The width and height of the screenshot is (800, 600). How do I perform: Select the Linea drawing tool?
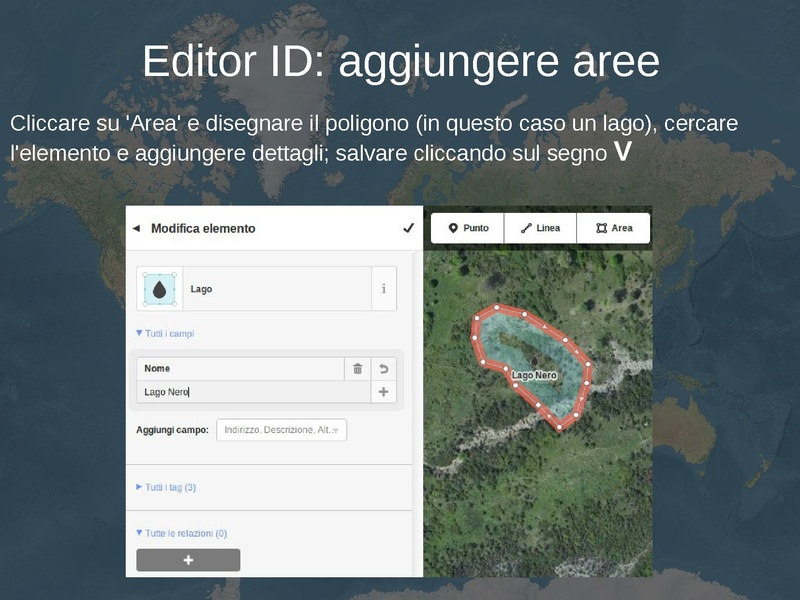click(540, 228)
